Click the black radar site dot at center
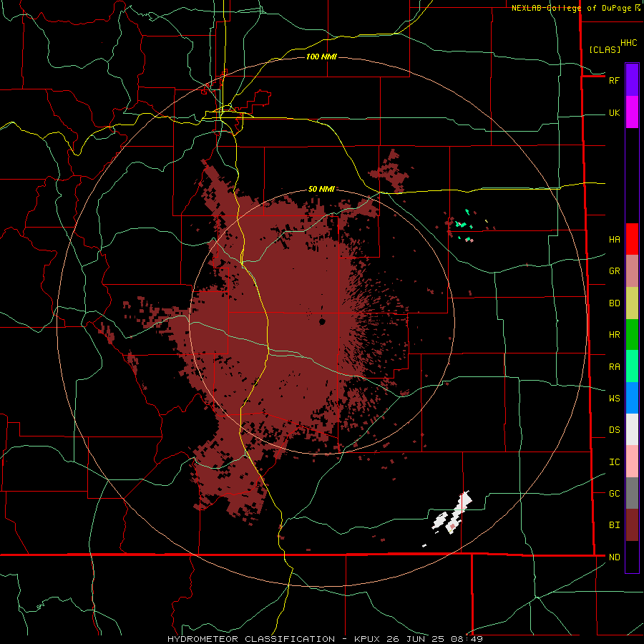 click(322, 321)
